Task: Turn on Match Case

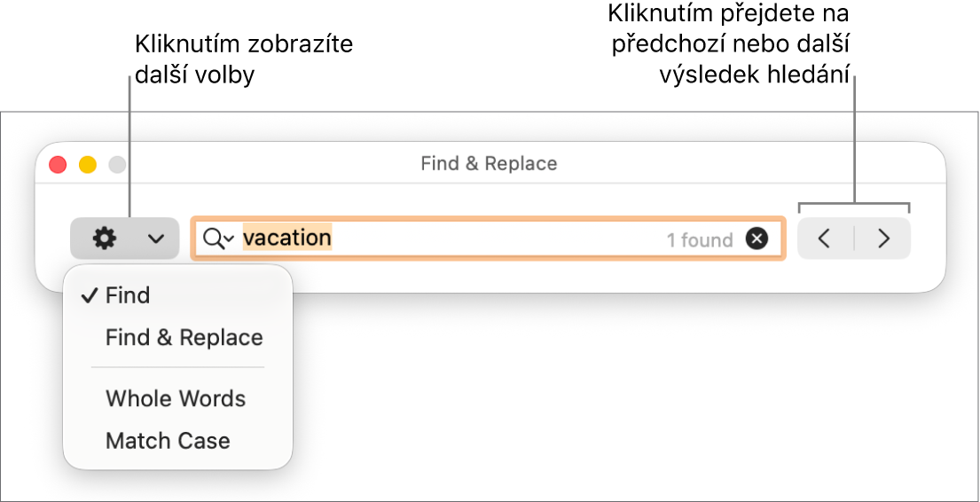Action: 168,441
